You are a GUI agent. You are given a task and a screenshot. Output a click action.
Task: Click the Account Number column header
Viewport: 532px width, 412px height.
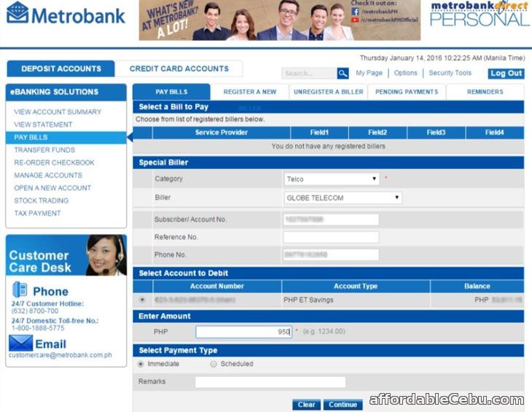point(217,287)
